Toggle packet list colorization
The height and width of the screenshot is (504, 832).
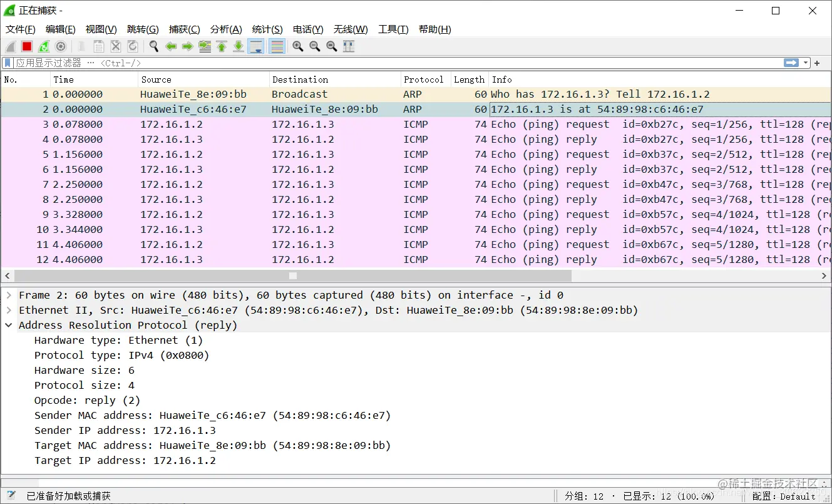click(277, 46)
